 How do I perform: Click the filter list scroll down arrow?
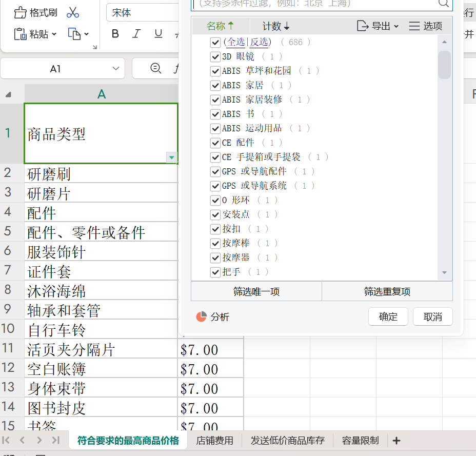tap(444, 272)
